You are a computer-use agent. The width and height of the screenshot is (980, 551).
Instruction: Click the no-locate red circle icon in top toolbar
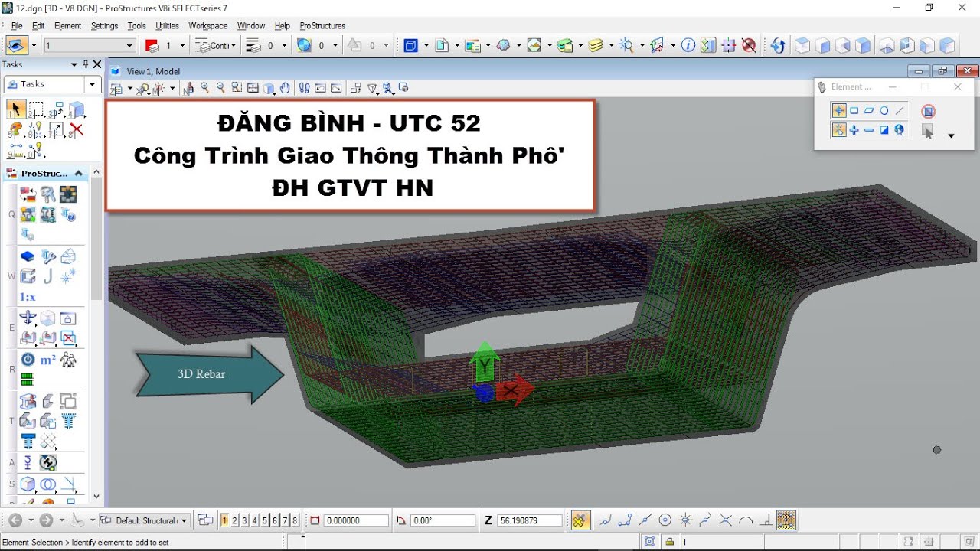click(x=749, y=45)
